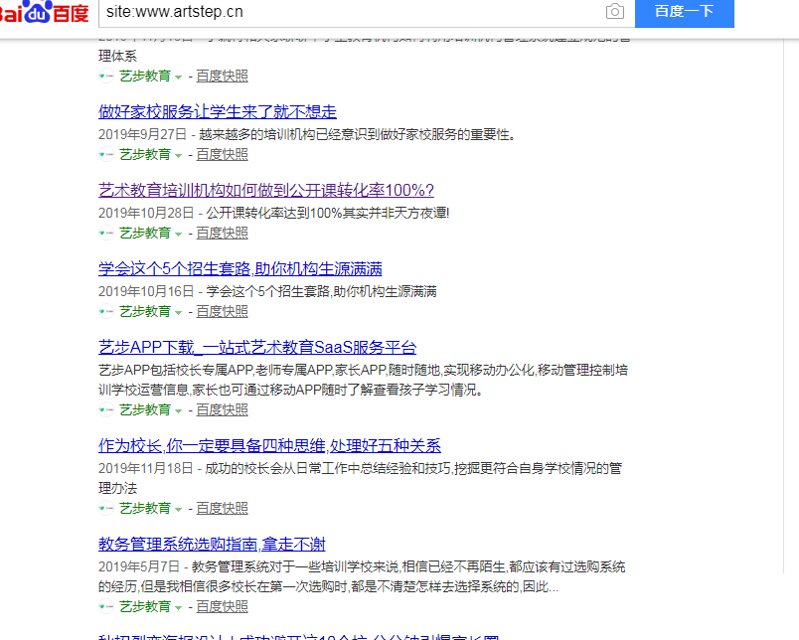Image resolution: width=799 pixels, height=640 pixels.
Task: Click 艺步教育 source under 公开课转化率 result
Action: pos(145,233)
